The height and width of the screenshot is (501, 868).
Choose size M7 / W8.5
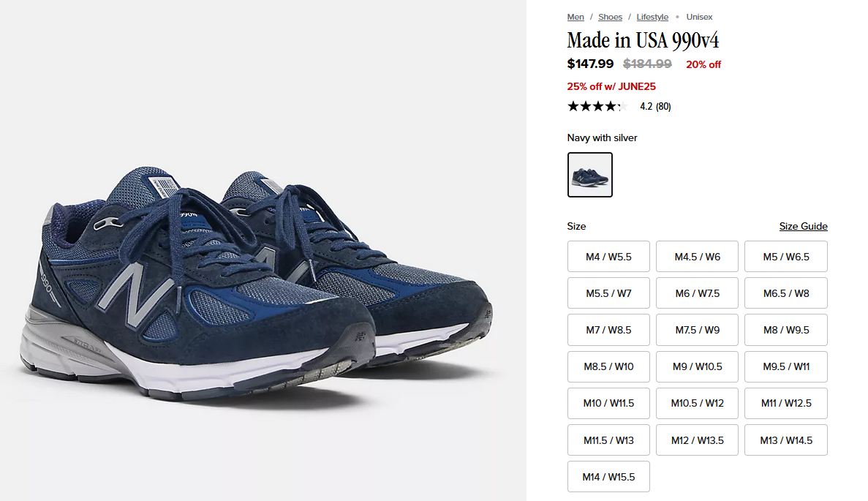pos(608,330)
